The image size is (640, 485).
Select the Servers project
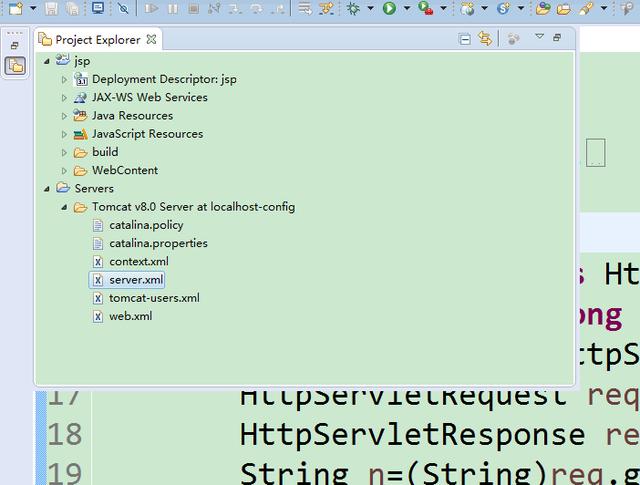(x=94, y=189)
